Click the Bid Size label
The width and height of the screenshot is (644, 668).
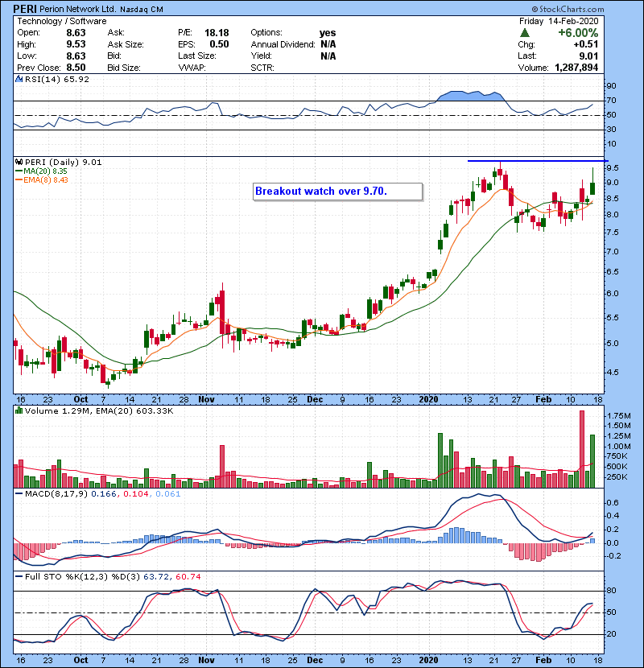(124, 68)
